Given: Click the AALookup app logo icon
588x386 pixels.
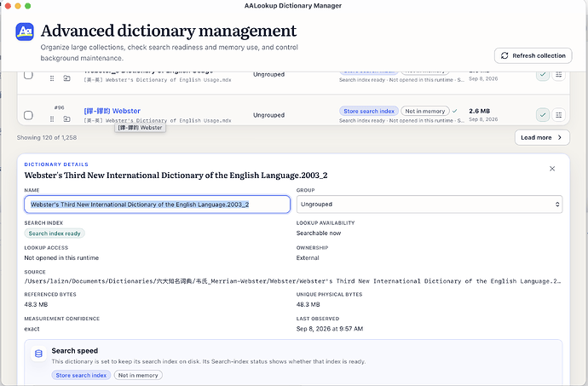Looking at the screenshot, I should tap(25, 32).
